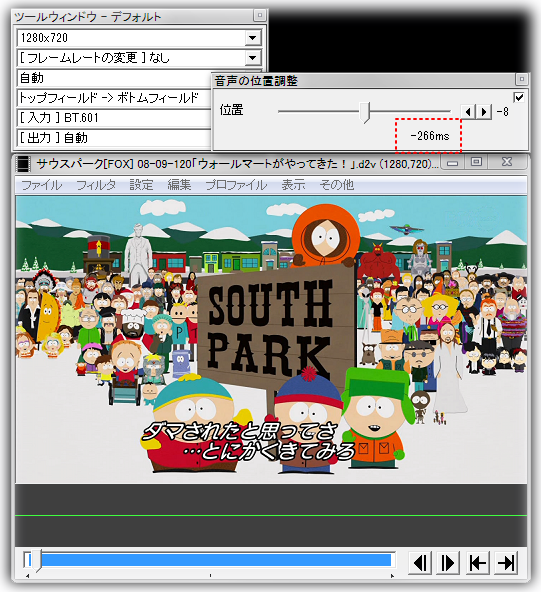Click the ツールウィンドウ panel corner button
This screenshot has width=541, height=592.
coord(260,15)
